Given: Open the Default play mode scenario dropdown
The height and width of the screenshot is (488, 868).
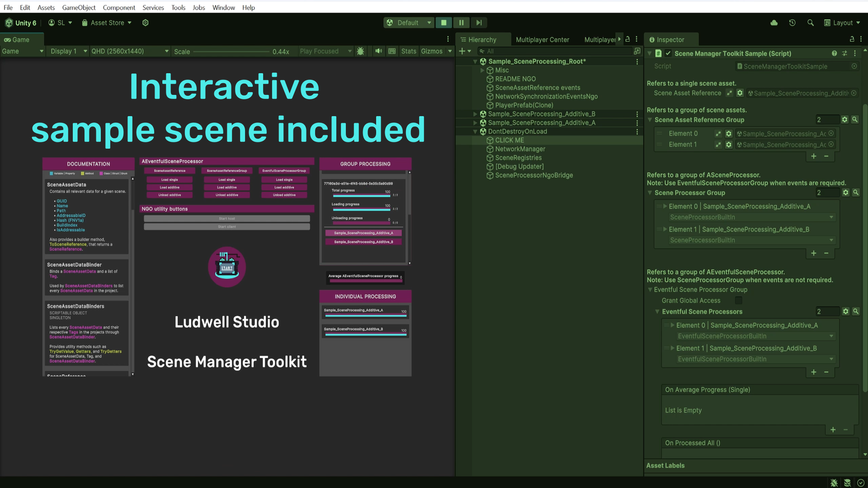Looking at the screenshot, I should pyautogui.click(x=409, y=23).
